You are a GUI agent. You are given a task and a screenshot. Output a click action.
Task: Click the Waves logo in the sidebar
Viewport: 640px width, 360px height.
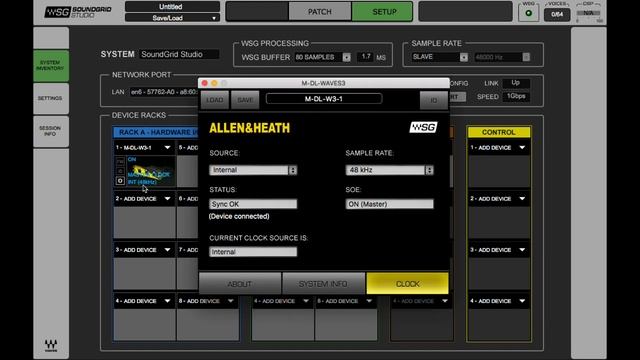51,345
